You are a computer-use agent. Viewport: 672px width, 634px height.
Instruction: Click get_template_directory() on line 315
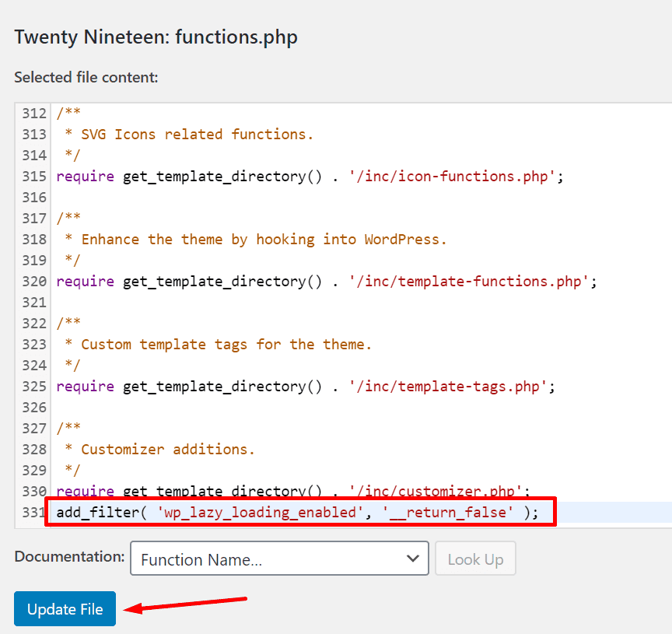[222, 176]
